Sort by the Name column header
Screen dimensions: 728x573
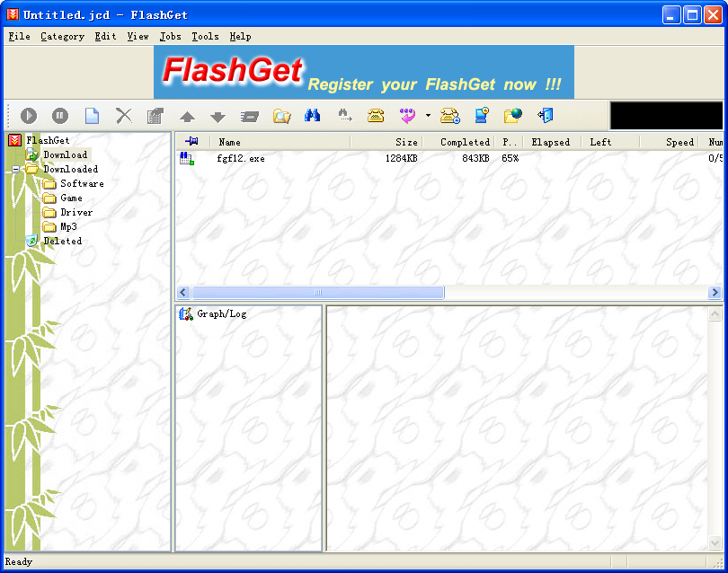[280, 142]
